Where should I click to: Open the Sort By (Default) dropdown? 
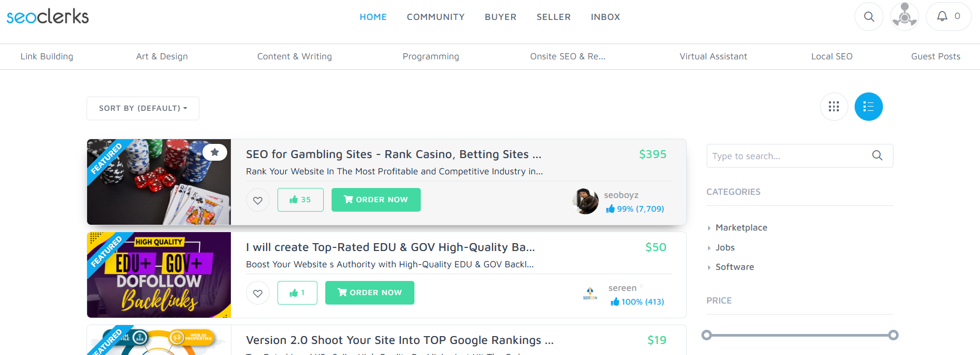pyautogui.click(x=143, y=108)
